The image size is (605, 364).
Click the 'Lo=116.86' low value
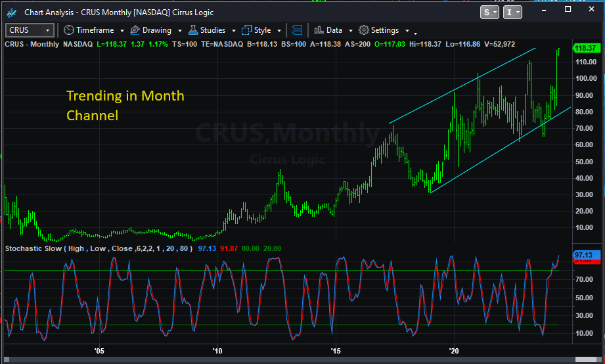coord(462,44)
